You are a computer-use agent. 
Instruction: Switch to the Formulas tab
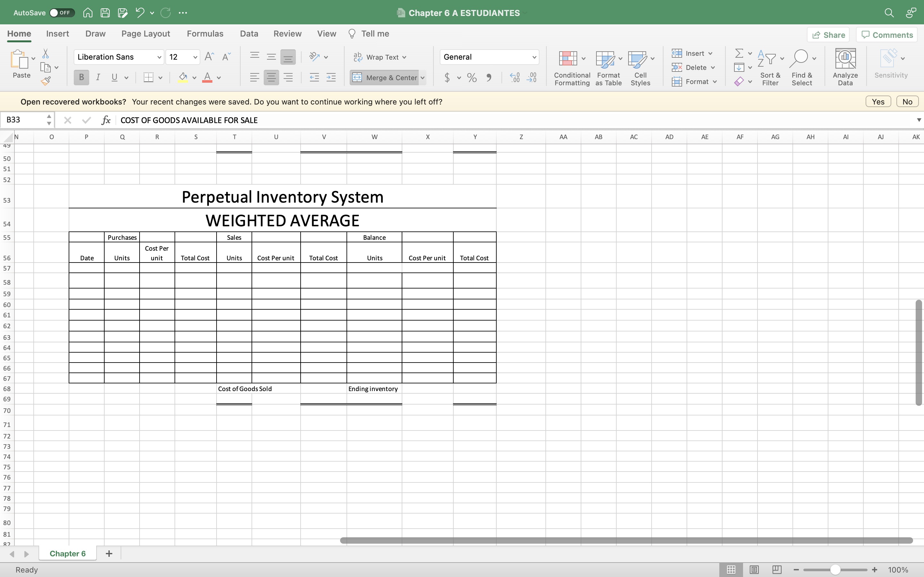(205, 34)
